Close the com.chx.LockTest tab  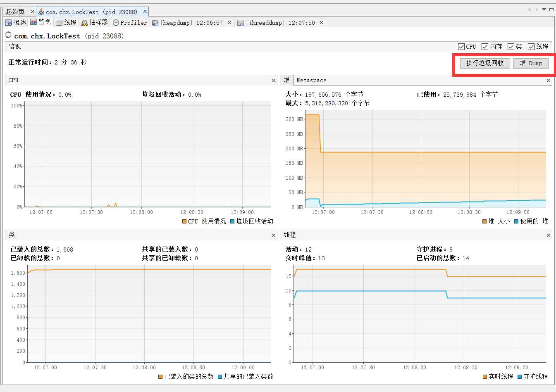[145, 12]
